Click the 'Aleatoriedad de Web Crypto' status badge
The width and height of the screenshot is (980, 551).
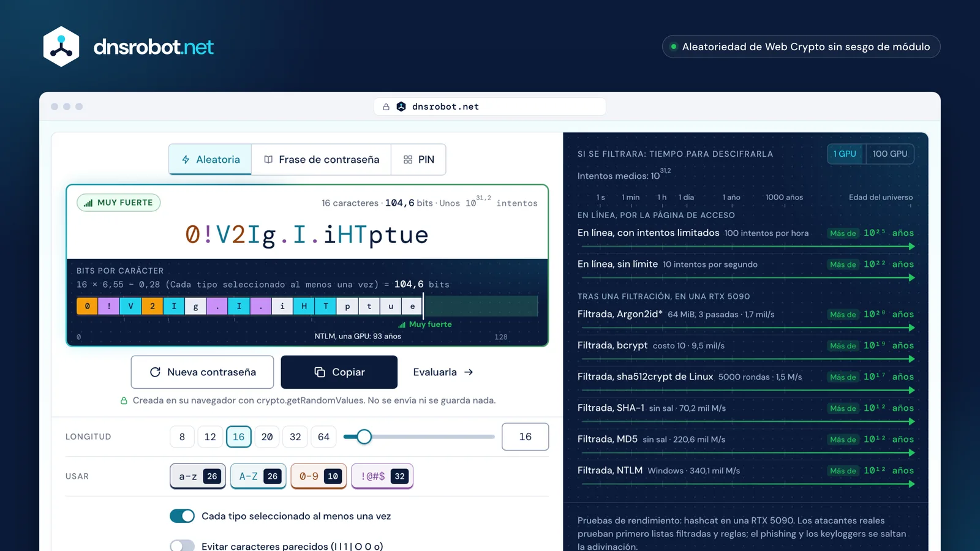(801, 47)
